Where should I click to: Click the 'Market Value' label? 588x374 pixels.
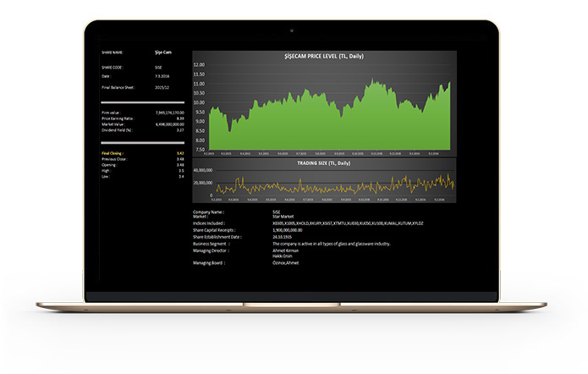[113, 124]
